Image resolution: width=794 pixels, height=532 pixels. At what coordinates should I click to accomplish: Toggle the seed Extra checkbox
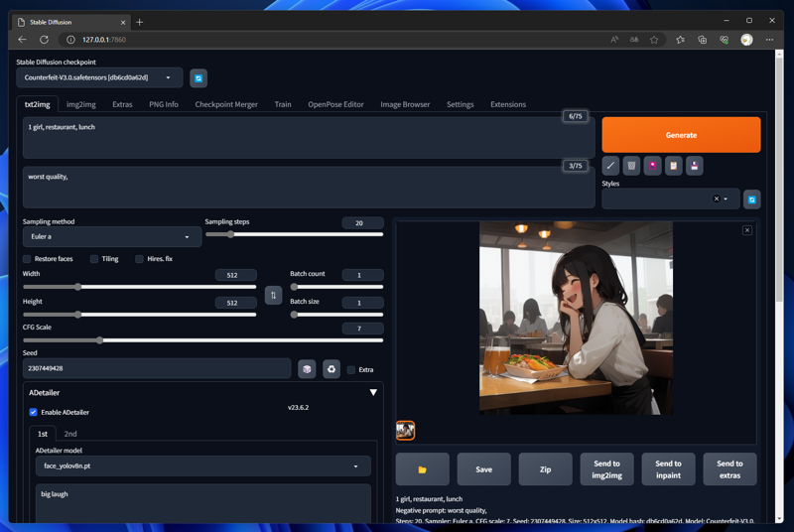tap(351, 370)
